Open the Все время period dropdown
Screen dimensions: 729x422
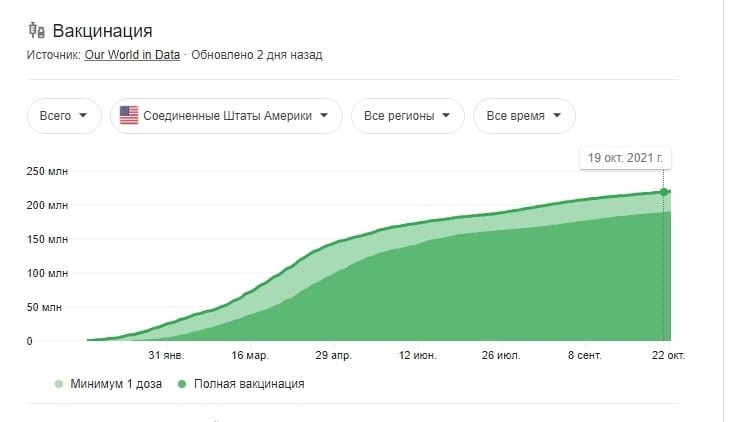click(524, 116)
